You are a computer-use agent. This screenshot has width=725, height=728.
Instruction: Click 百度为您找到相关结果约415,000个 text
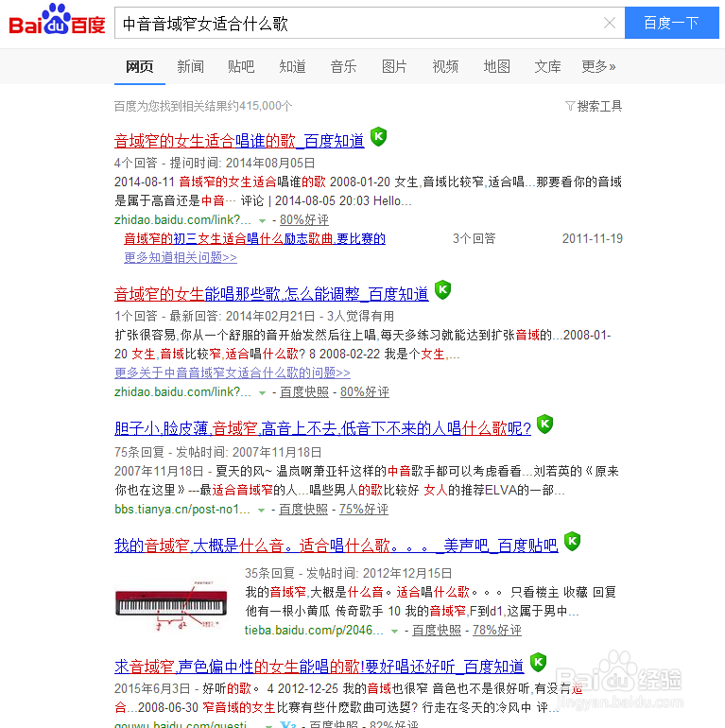[203, 106]
